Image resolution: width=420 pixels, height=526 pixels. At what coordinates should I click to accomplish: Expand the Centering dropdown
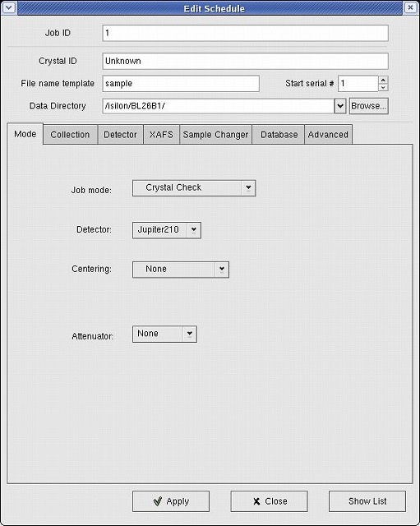click(181, 270)
